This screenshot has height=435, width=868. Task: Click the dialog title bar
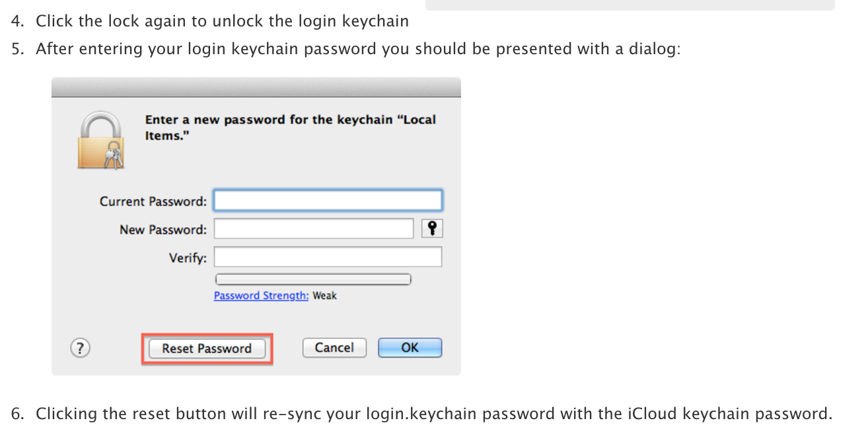point(256,86)
